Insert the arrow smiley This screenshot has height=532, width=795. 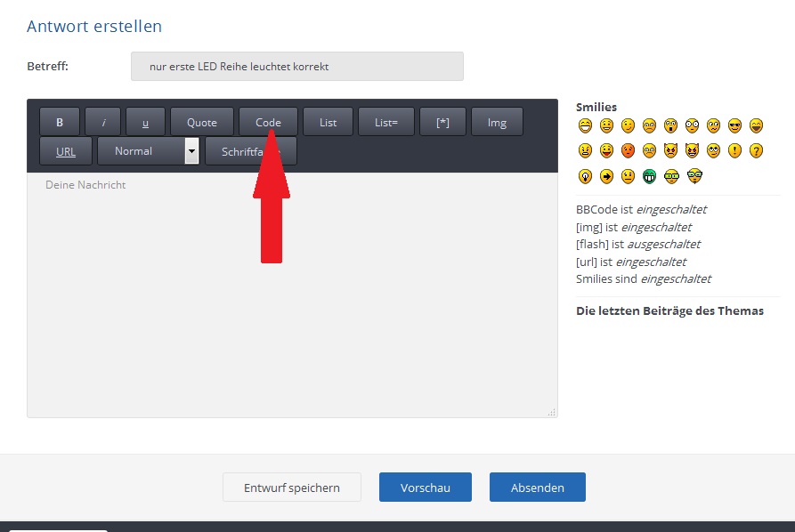point(606,176)
